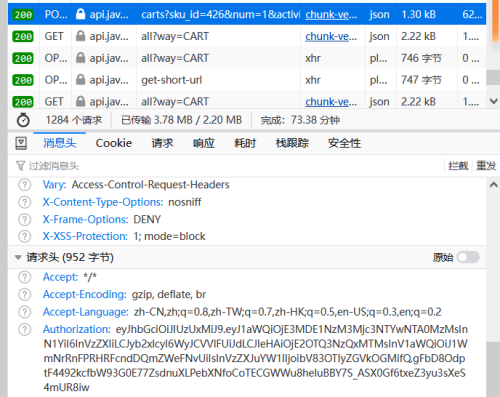The height and width of the screenshot is (397, 500).
Task: Click the 拦截 block button
Action: [x=458, y=166]
